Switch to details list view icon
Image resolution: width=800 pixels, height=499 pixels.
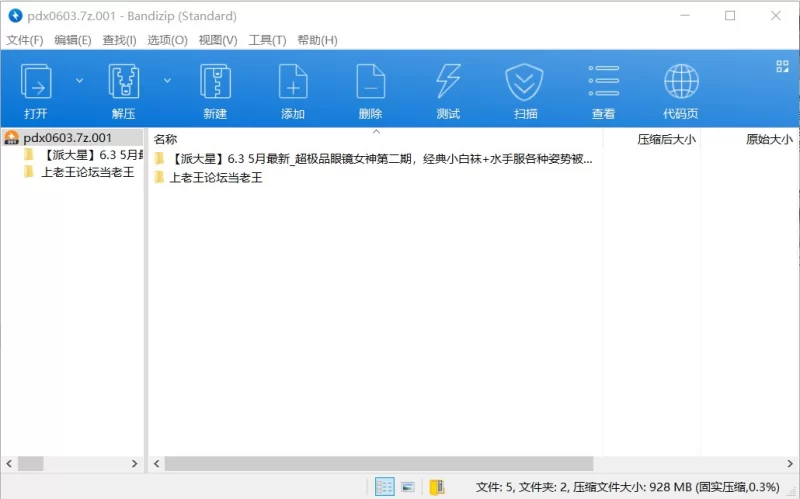click(x=384, y=487)
